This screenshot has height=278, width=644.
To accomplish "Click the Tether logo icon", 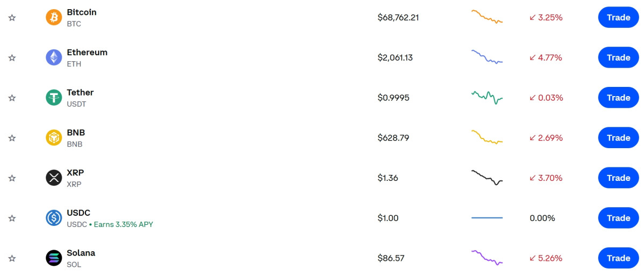I will coord(54,98).
